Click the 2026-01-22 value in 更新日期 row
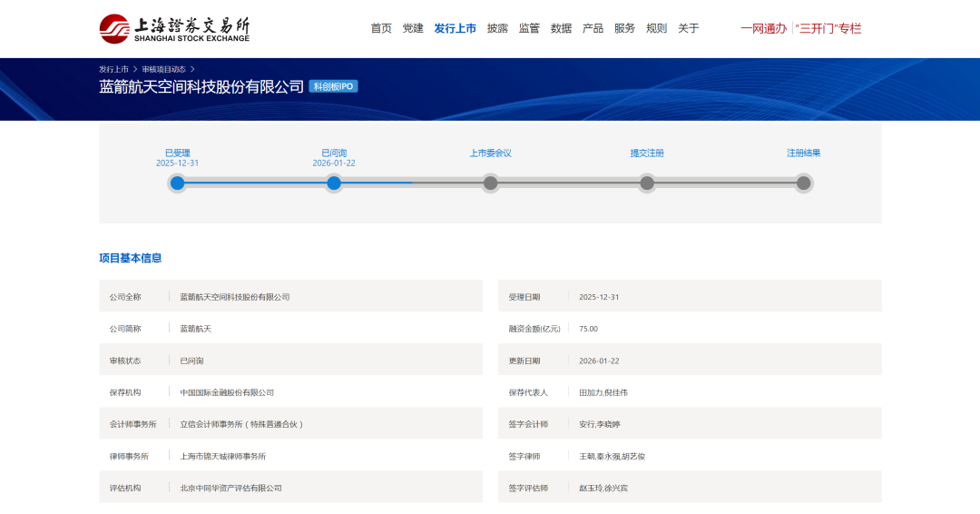980x514 pixels. point(599,361)
